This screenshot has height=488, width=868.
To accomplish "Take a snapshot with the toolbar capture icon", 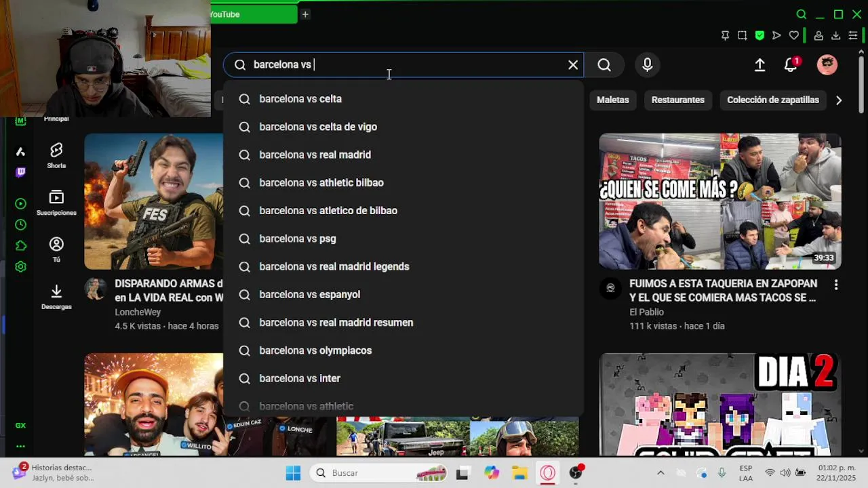I will tap(743, 35).
